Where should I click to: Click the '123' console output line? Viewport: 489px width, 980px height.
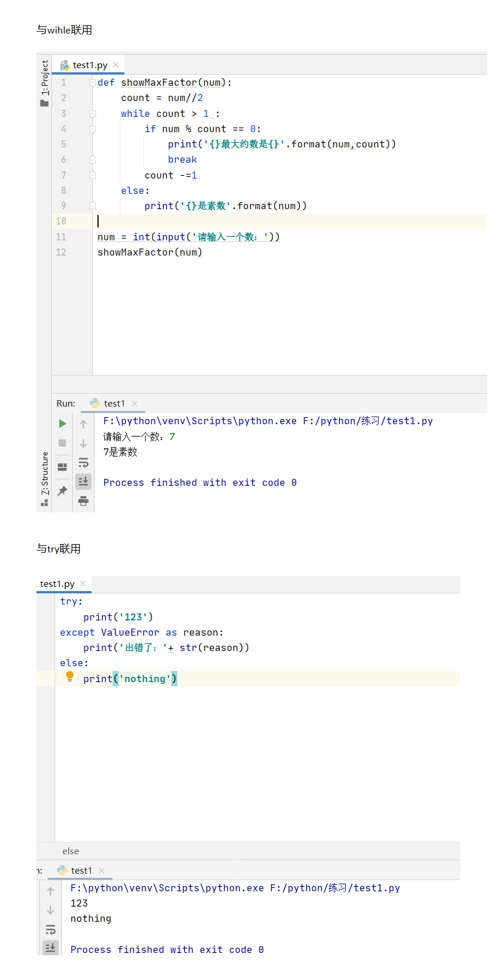click(79, 904)
